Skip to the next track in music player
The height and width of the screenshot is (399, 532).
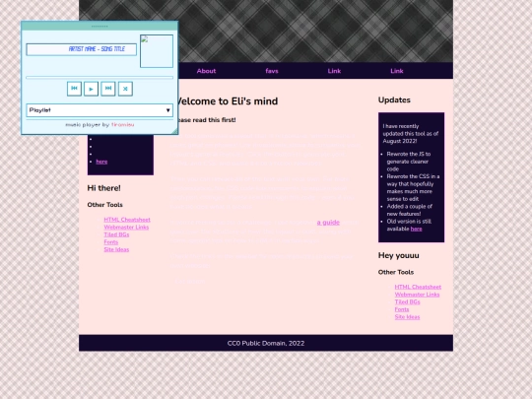[108, 89]
